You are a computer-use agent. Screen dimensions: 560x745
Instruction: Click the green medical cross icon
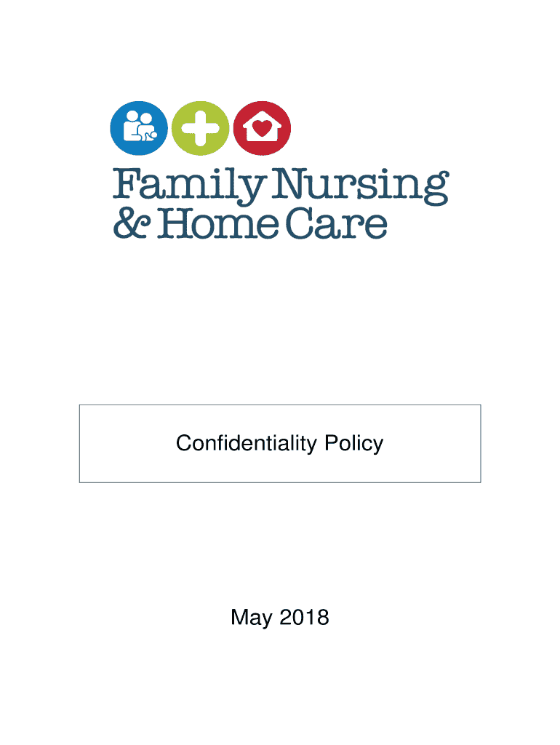click(x=201, y=130)
